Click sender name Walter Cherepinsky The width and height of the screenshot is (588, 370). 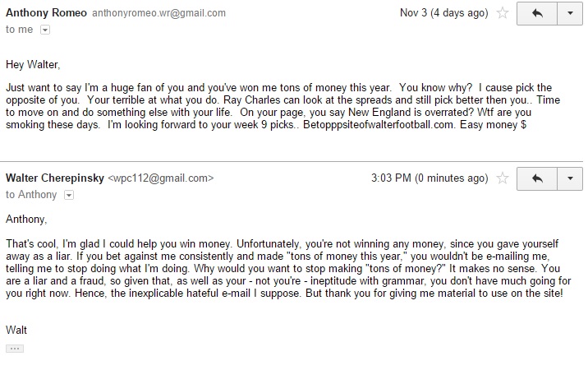[55, 178]
